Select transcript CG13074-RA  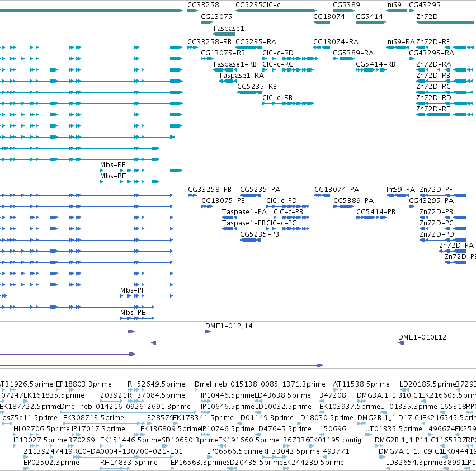(322, 48)
